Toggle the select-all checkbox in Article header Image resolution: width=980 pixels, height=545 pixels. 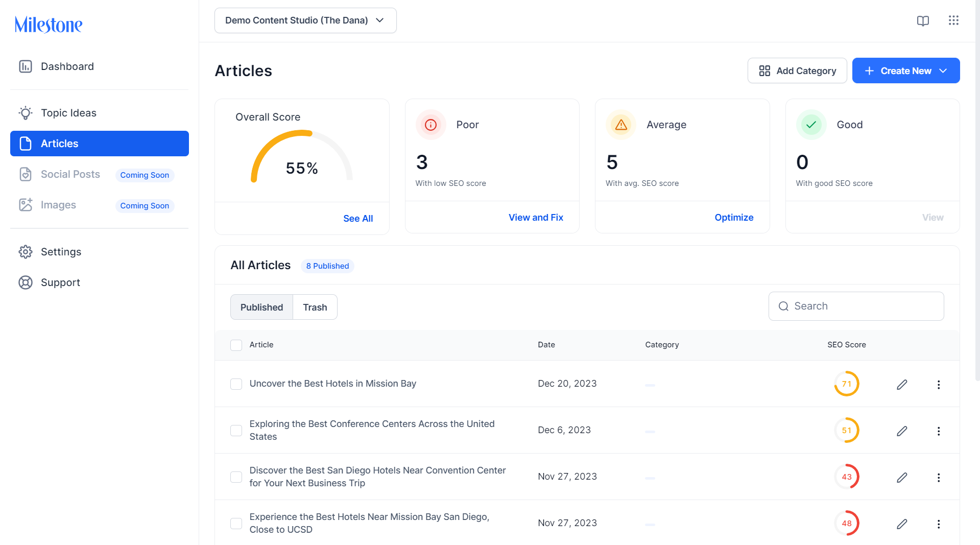click(236, 345)
